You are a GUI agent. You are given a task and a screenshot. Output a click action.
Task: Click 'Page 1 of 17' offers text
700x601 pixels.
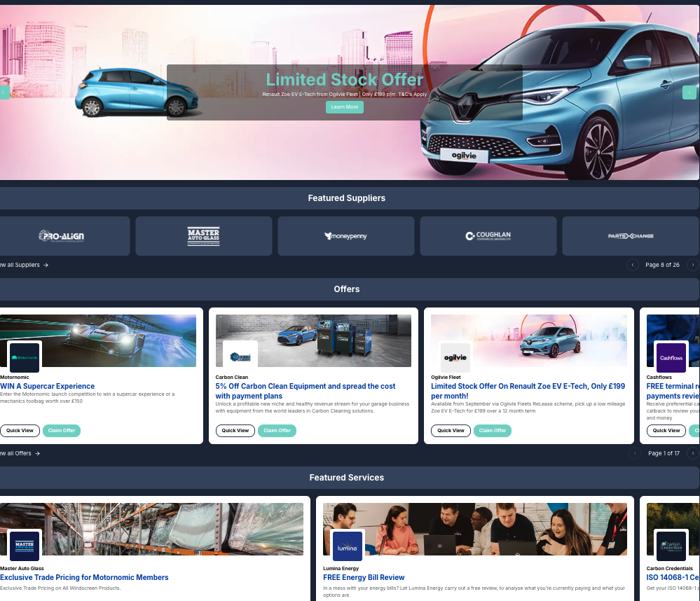click(x=664, y=453)
